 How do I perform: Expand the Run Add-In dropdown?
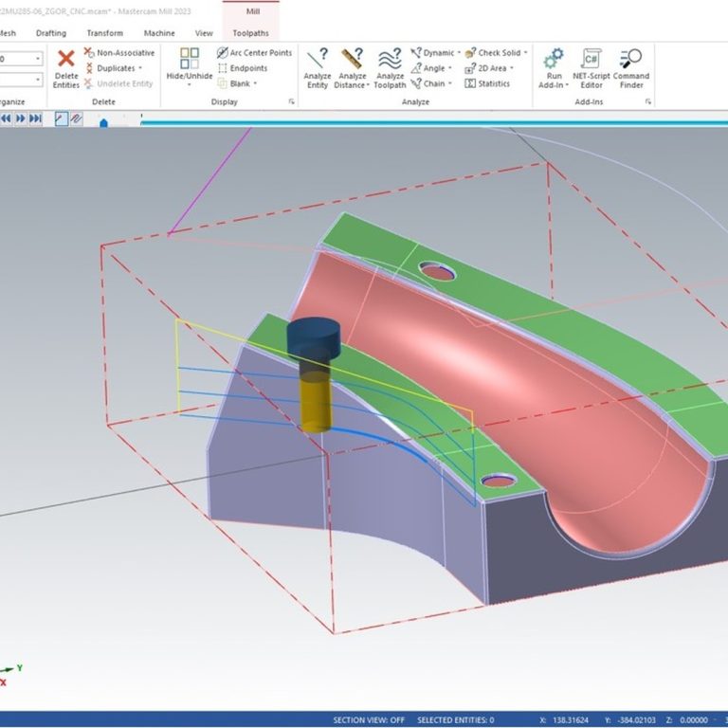point(565,85)
